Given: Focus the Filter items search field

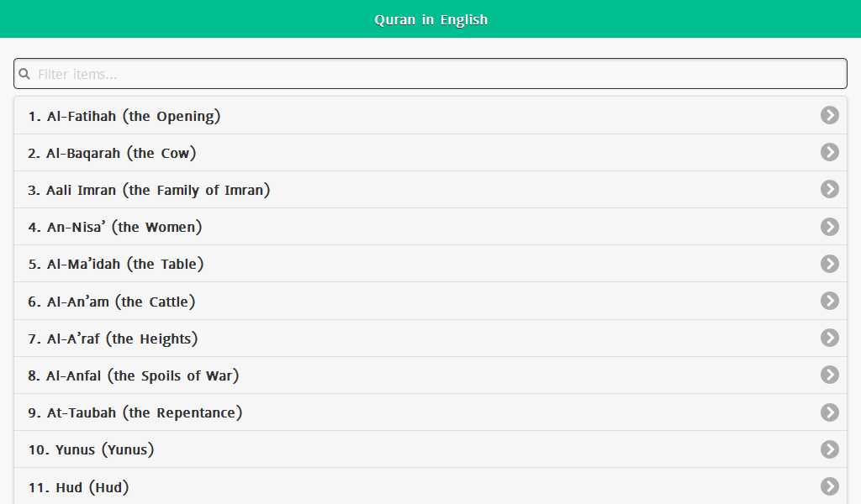Looking at the screenshot, I should point(437,74).
